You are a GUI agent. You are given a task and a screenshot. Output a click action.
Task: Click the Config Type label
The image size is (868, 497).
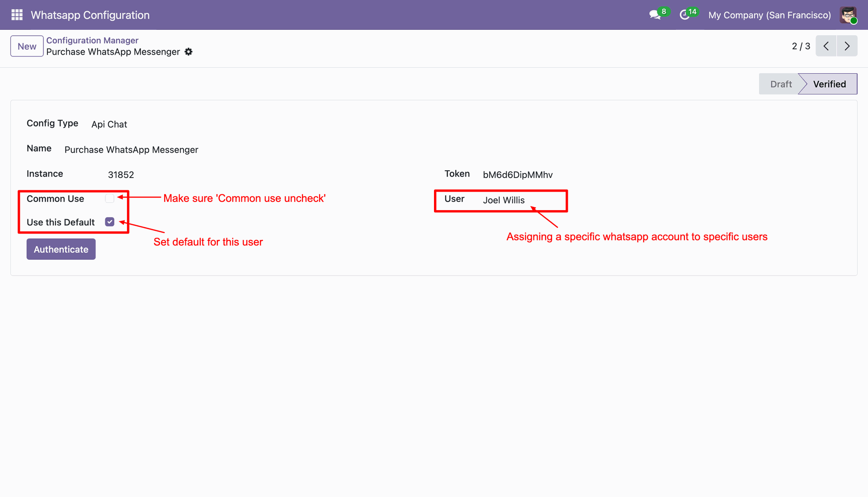click(52, 123)
